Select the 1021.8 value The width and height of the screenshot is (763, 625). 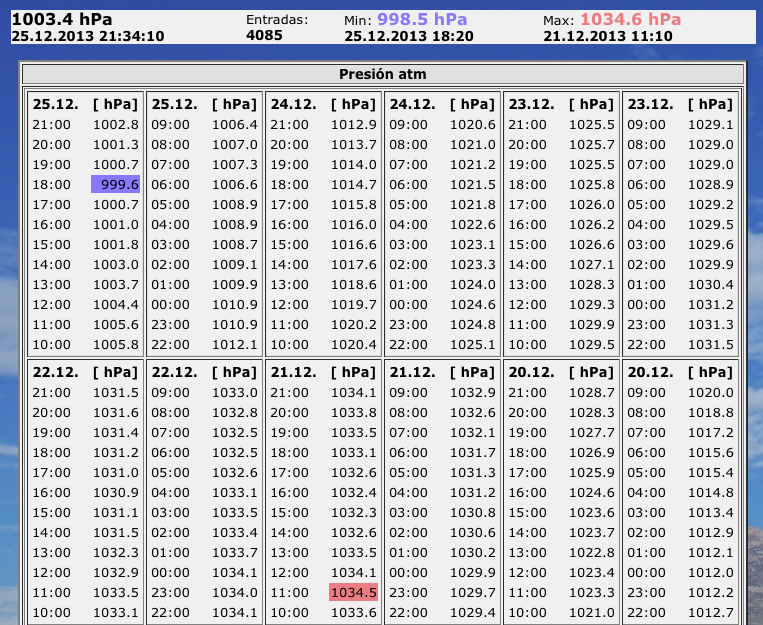(472, 204)
